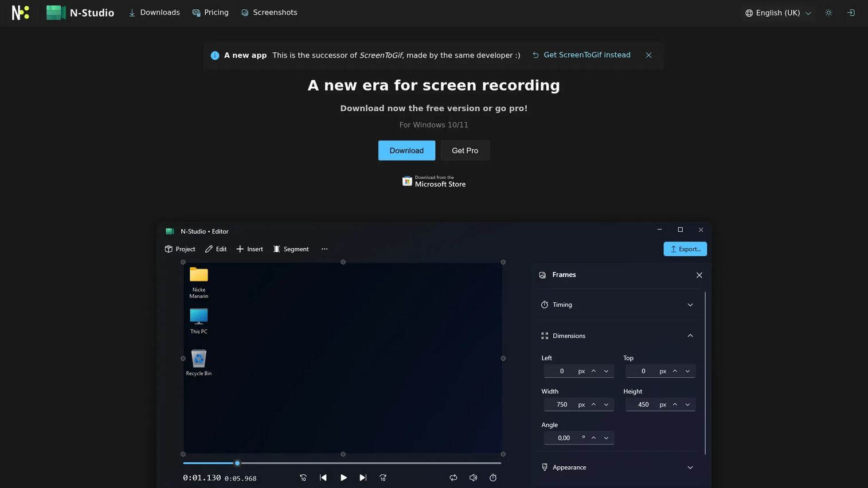Click the play button in the editor
The height and width of the screenshot is (488, 868).
pyautogui.click(x=343, y=478)
